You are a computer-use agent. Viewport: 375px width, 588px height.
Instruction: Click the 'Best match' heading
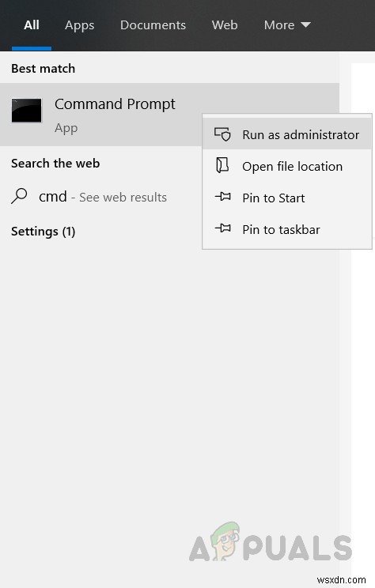[x=44, y=68]
